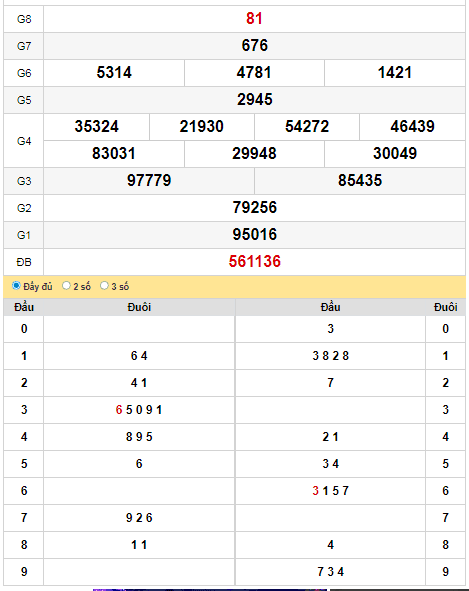Viewport: 469px width, 591px height.
Task: Click G6 number 4781
Action: pyautogui.click(x=254, y=73)
